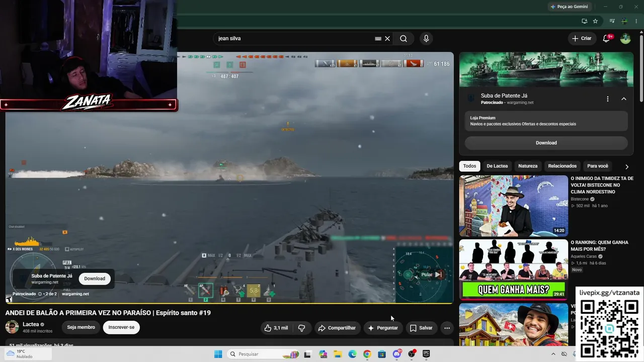644x362 pixels.
Task: Open 'O INIMIGO DA TIMIDEZ' video title
Action: pos(602,185)
